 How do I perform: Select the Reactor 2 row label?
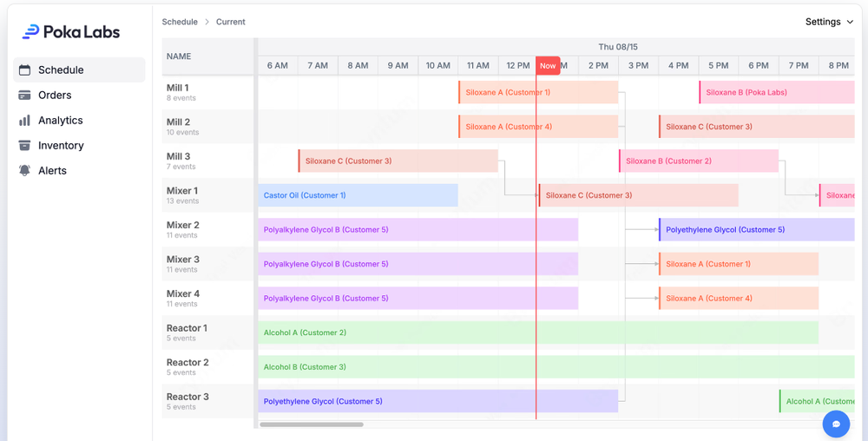tap(187, 362)
